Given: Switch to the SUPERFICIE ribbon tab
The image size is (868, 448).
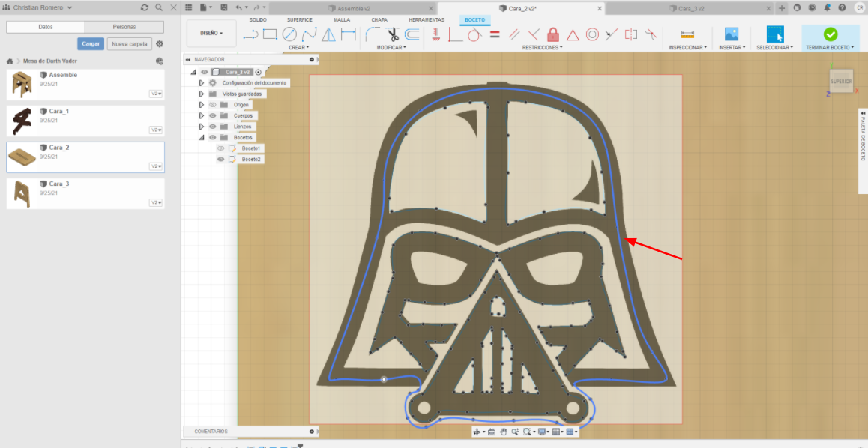Looking at the screenshot, I should 300,20.
